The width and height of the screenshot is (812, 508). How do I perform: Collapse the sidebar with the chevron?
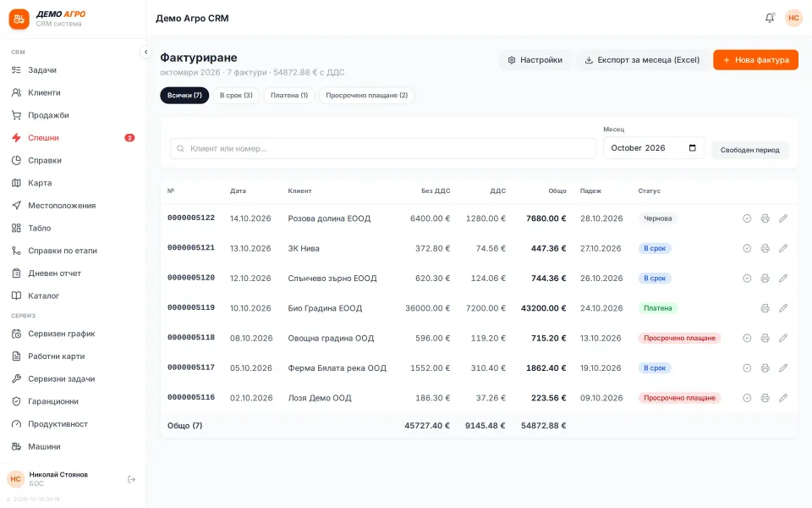pos(146,52)
